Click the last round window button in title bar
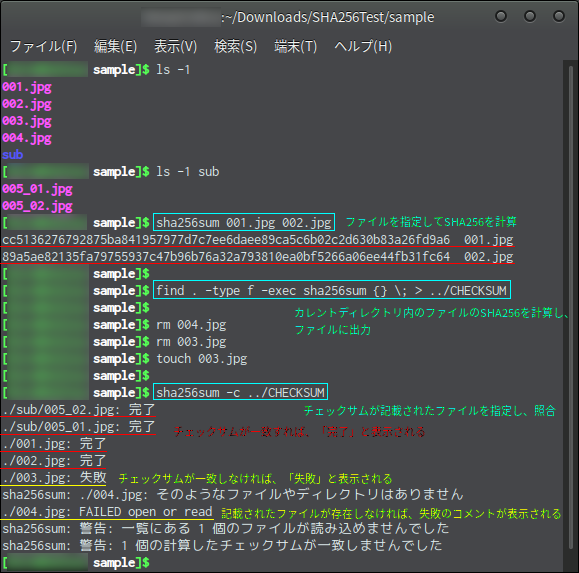 coord(559,16)
